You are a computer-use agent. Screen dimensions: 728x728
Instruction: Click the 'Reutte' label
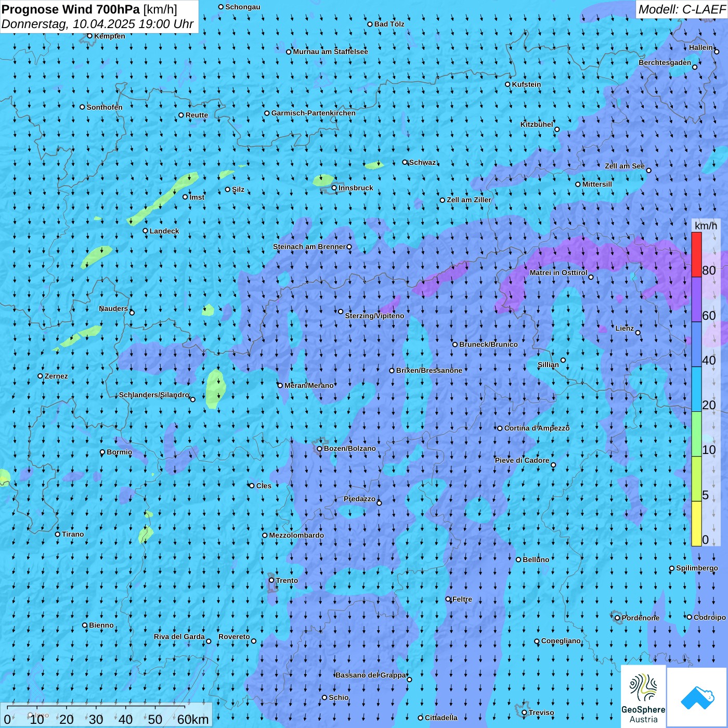pos(197,115)
